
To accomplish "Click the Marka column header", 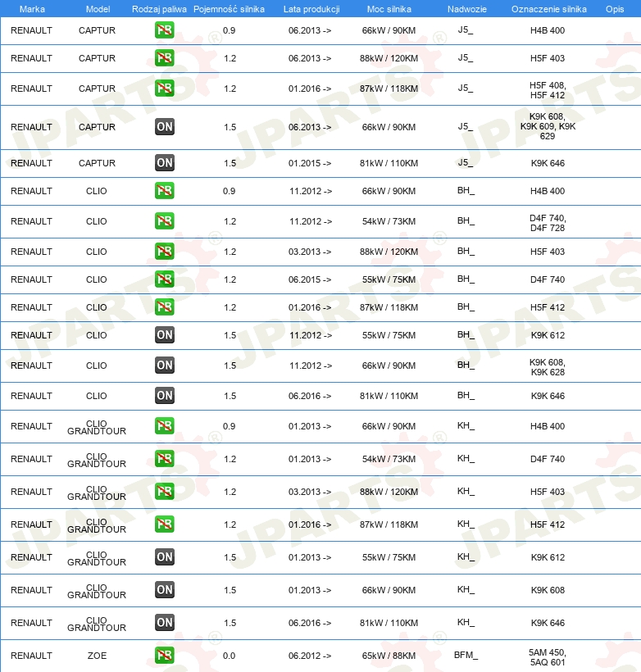I will coord(32,9).
